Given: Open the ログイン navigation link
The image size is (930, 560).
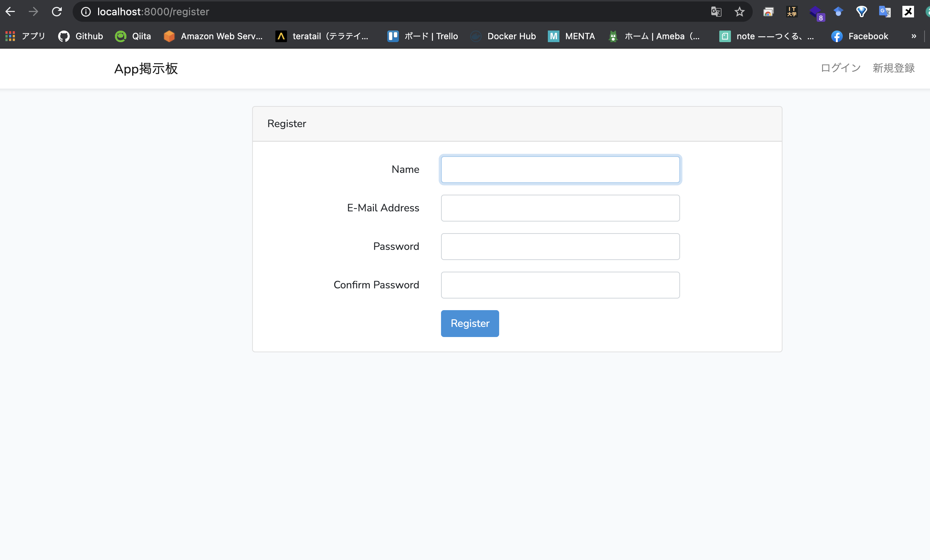Looking at the screenshot, I should pos(841,68).
